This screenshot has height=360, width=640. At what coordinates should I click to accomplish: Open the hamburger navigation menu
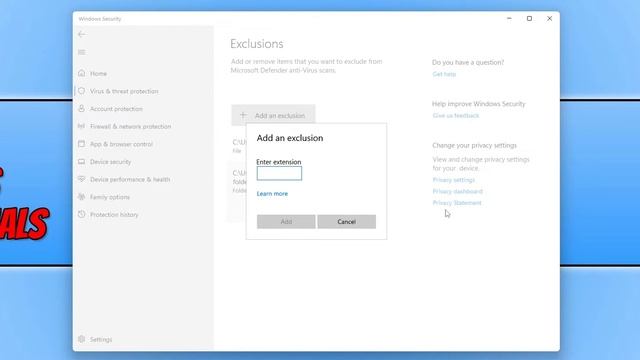point(82,52)
